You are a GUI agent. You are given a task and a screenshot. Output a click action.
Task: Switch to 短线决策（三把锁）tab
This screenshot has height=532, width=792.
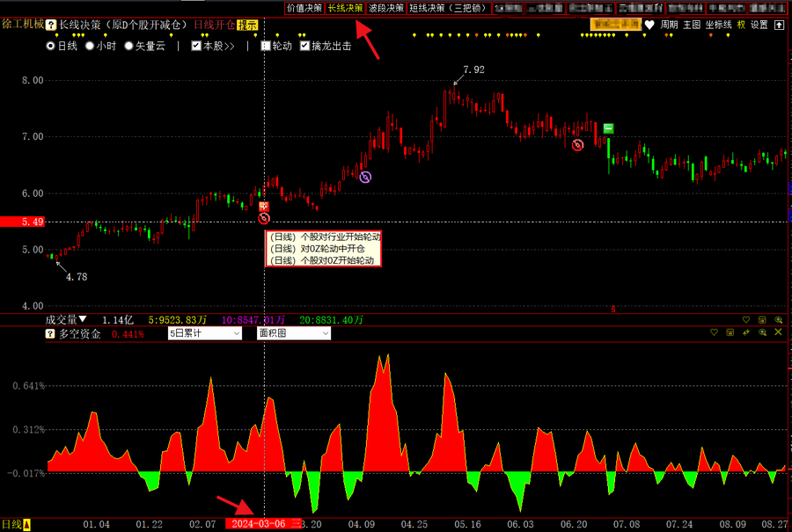click(x=447, y=8)
